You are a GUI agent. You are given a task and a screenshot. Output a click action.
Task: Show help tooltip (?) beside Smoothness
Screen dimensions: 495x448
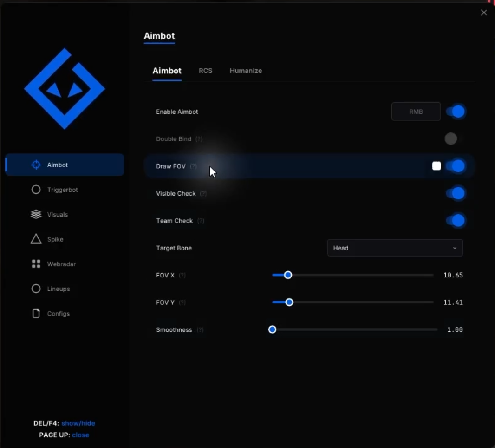[200, 330]
